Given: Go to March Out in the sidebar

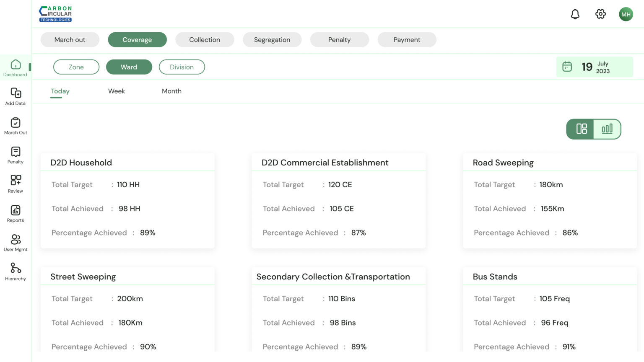Looking at the screenshot, I should coord(16,126).
